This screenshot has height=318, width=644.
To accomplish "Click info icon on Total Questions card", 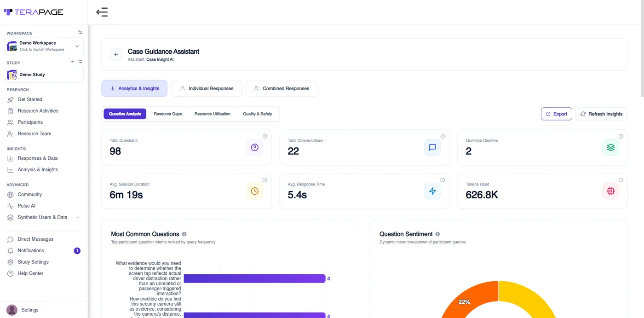I will pyautogui.click(x=264, y=136).
